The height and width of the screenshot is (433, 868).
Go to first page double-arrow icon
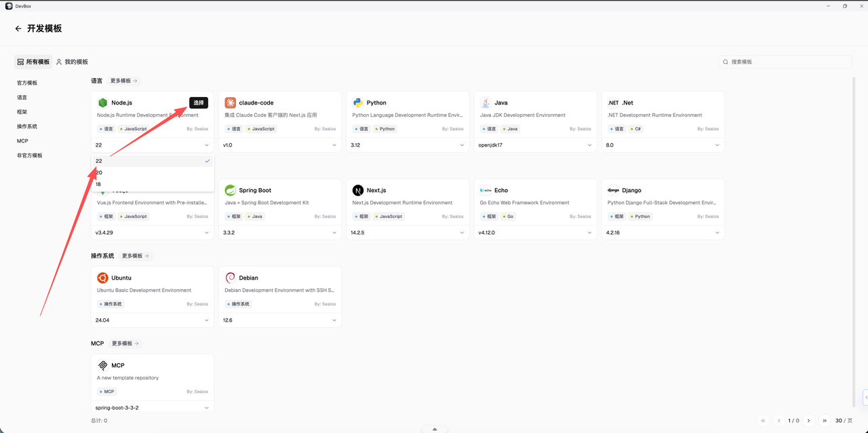click(764, 421)
